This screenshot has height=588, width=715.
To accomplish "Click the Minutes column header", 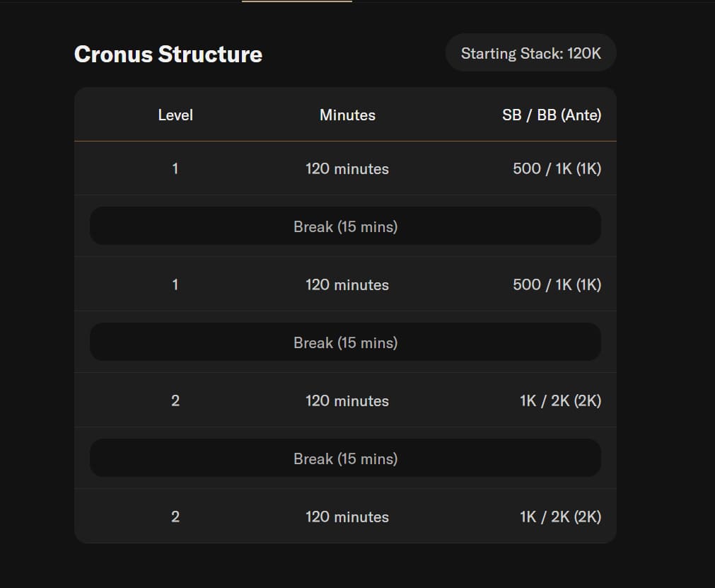I will pos(347,115).
